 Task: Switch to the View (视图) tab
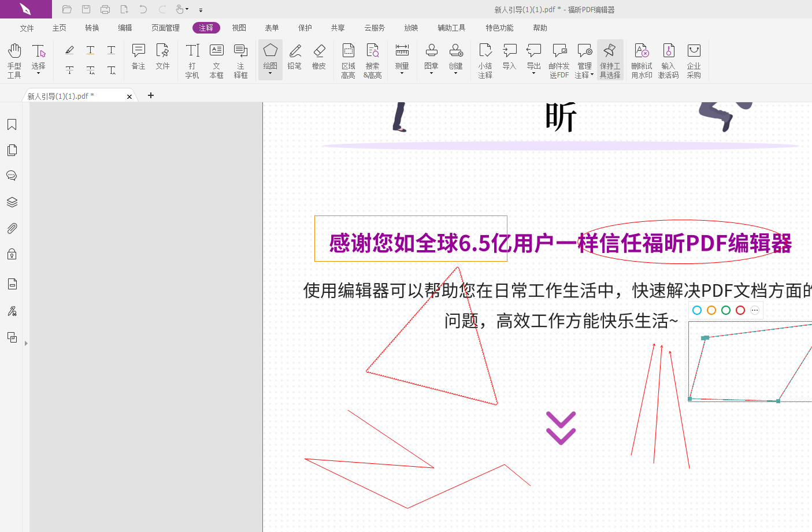(x=239, y=28)
